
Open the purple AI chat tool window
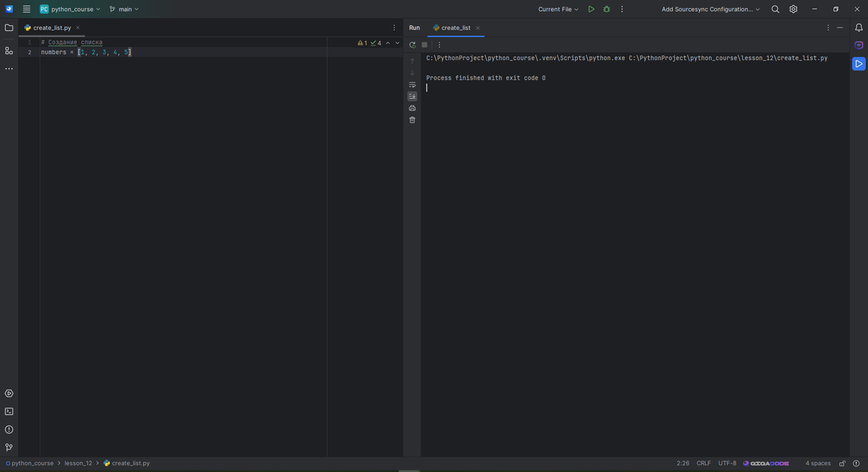859,46
